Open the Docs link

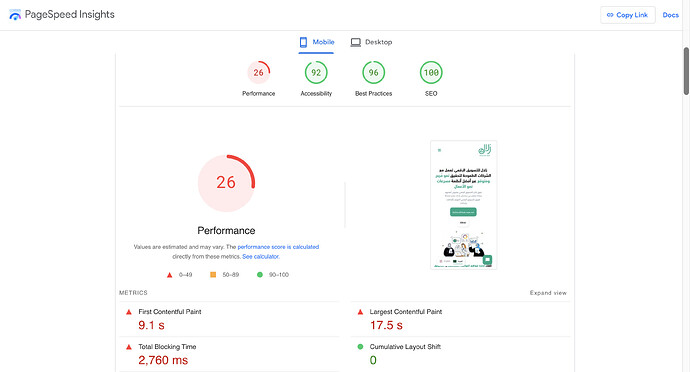click(671, 15)
